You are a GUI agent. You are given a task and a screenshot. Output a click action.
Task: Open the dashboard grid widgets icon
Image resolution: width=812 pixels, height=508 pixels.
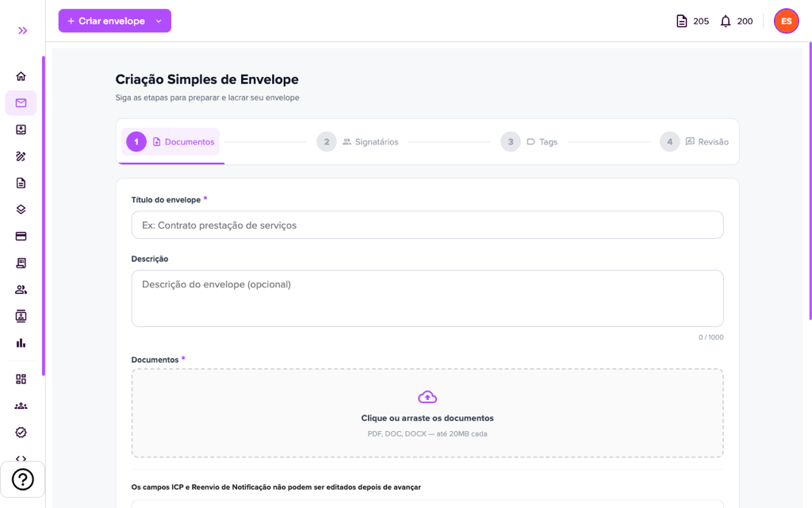coord(21,379)
